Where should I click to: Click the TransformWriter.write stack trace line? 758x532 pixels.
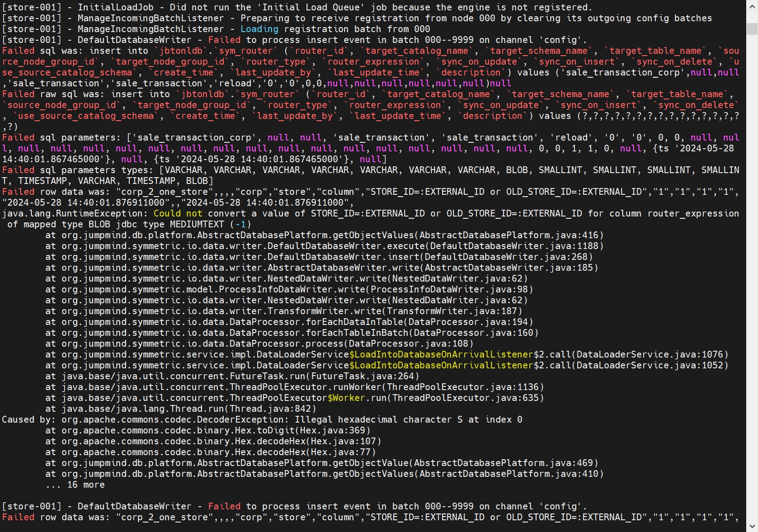click(284, 311)
